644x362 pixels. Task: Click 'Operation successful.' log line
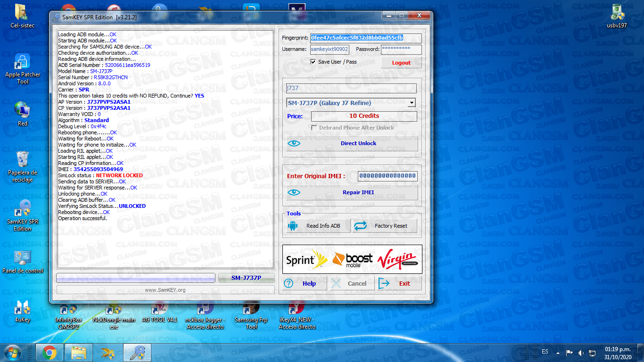(83, 218)
